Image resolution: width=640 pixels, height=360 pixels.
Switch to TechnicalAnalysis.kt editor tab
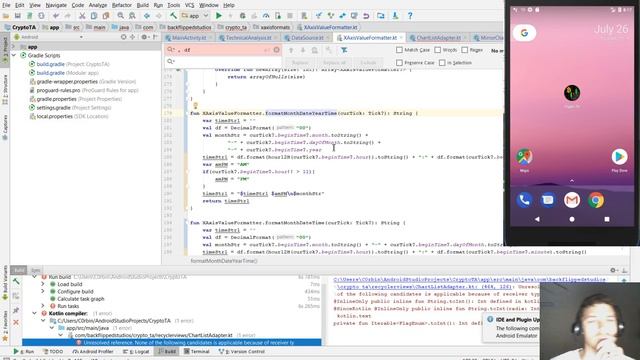pyautogui.click(x=248, y=38)
